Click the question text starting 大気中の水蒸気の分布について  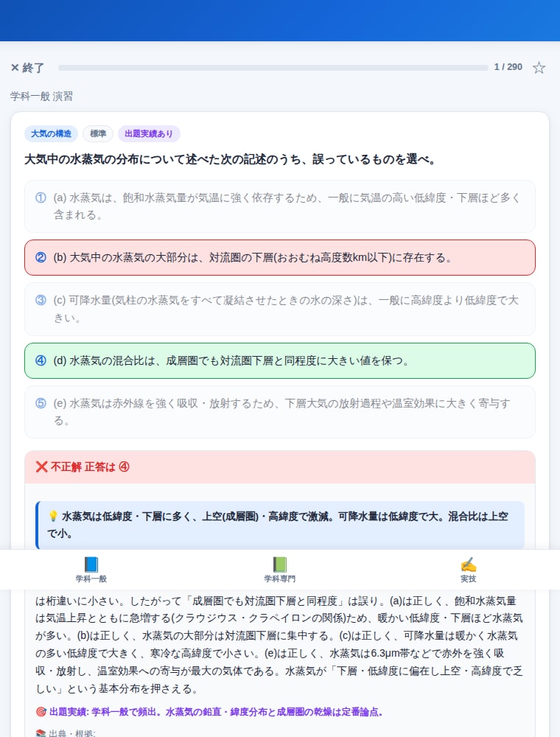point(230,159)
